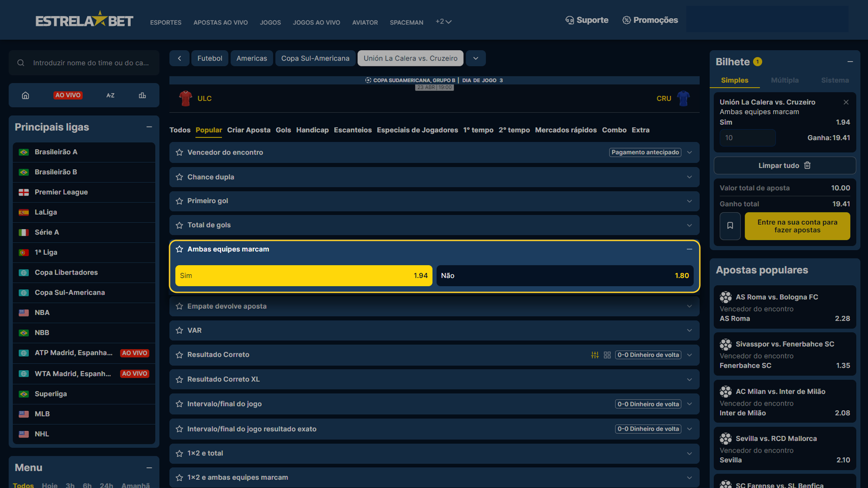Star the Empate devolve aposta market
868x488 pixels.
click(179, 306)
